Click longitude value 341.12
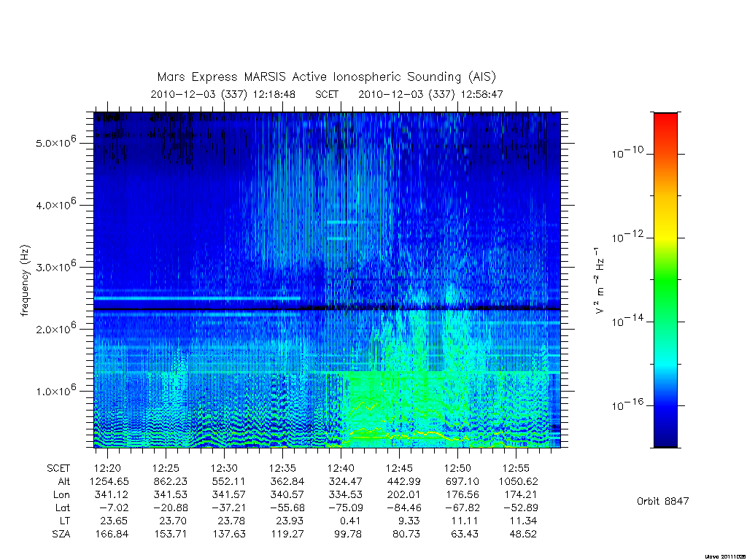This screenshot has width=747, height=560. [x=112, y=495]
